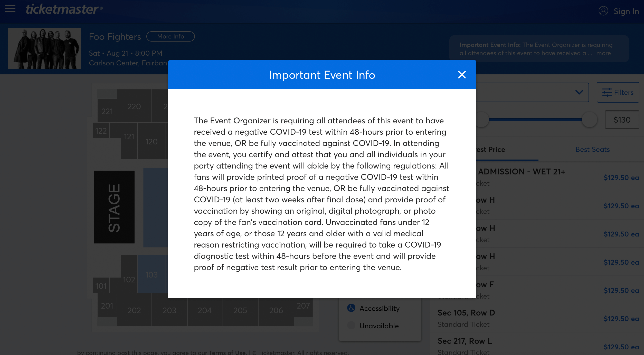Click the minimum price slider handle
644x355 pixels.
(482, 120)
